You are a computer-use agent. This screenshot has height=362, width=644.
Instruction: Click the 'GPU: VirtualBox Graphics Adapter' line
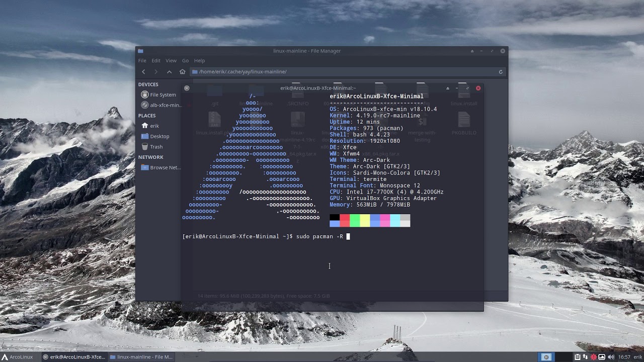point(383,198)
